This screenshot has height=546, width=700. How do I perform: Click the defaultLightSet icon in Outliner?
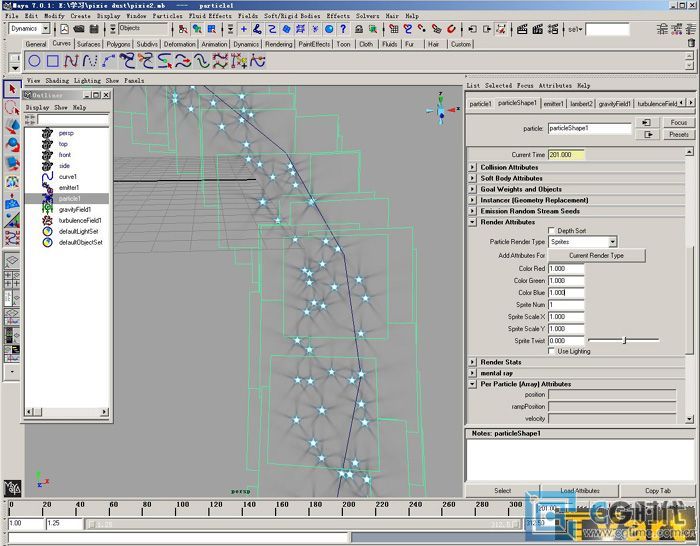pyautogui.click(x=47, y=231)
